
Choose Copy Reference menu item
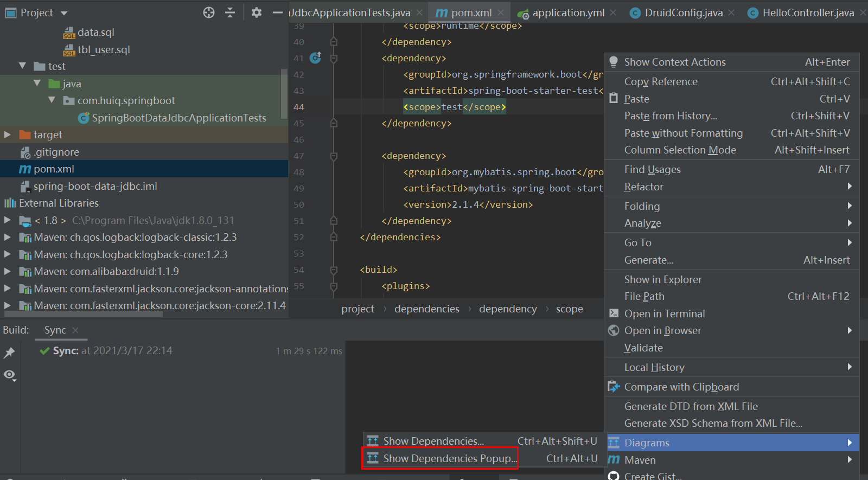pos(732,82)
